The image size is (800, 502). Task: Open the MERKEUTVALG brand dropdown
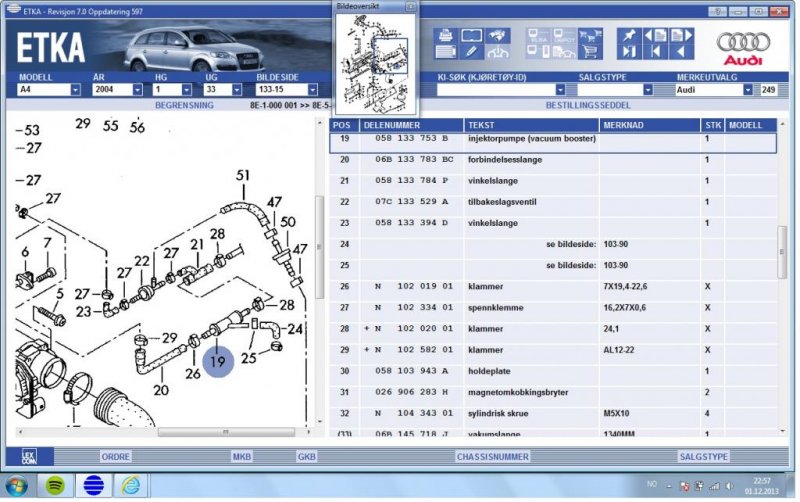(746, 90)
